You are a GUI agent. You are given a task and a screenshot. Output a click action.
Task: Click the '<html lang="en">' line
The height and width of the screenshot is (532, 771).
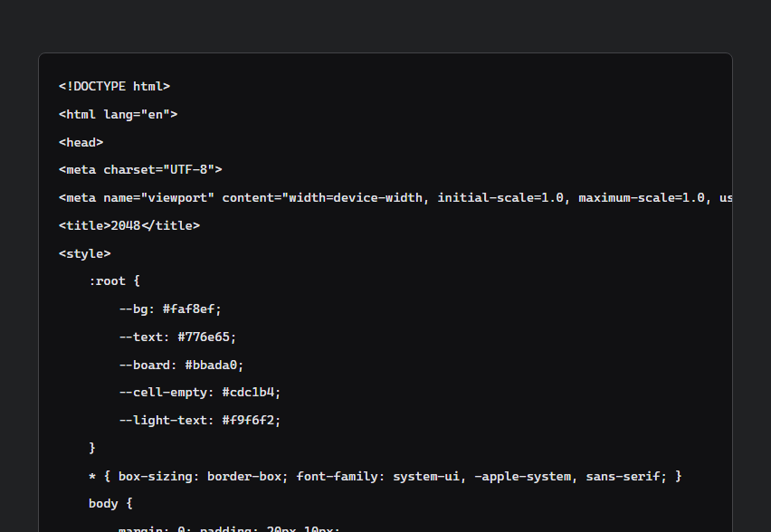(118, 115)
